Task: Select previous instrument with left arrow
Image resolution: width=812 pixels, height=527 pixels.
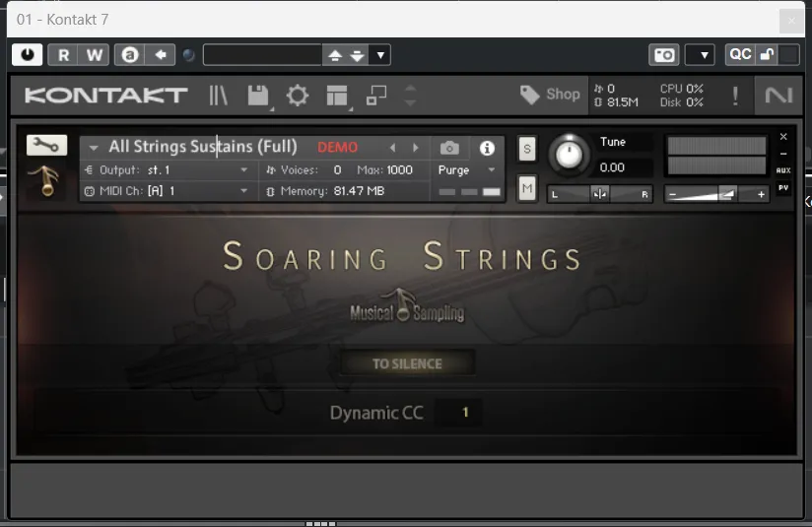Action: [x=392, y=148]
